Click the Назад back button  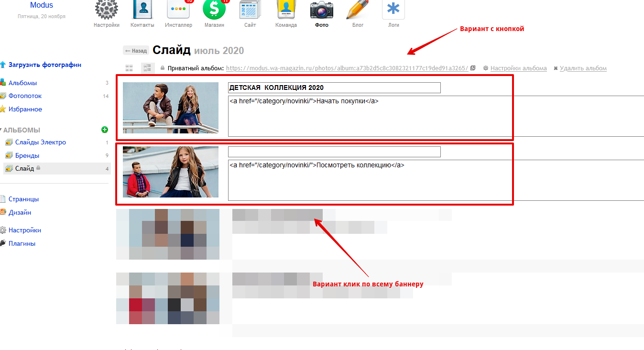(136, 51)
